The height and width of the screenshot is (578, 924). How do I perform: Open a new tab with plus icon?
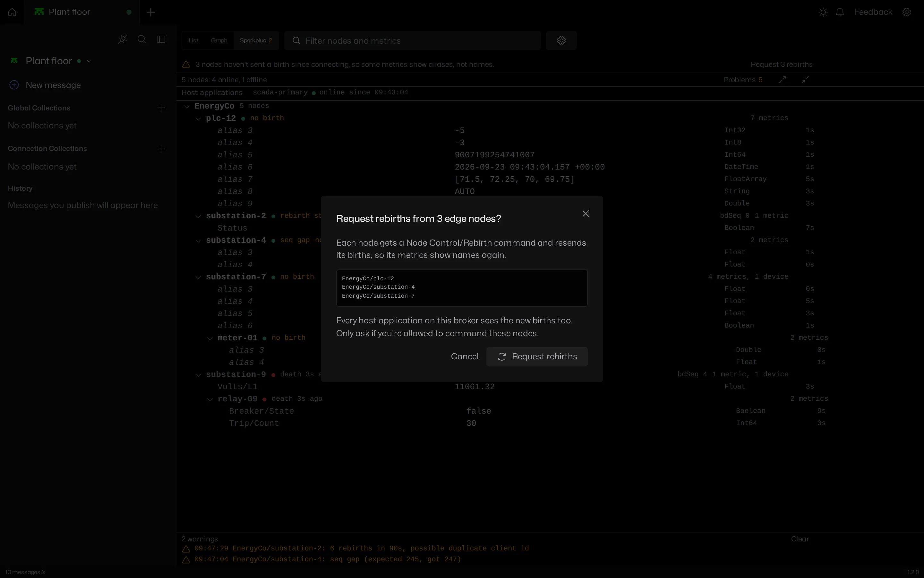coord(151,12)
